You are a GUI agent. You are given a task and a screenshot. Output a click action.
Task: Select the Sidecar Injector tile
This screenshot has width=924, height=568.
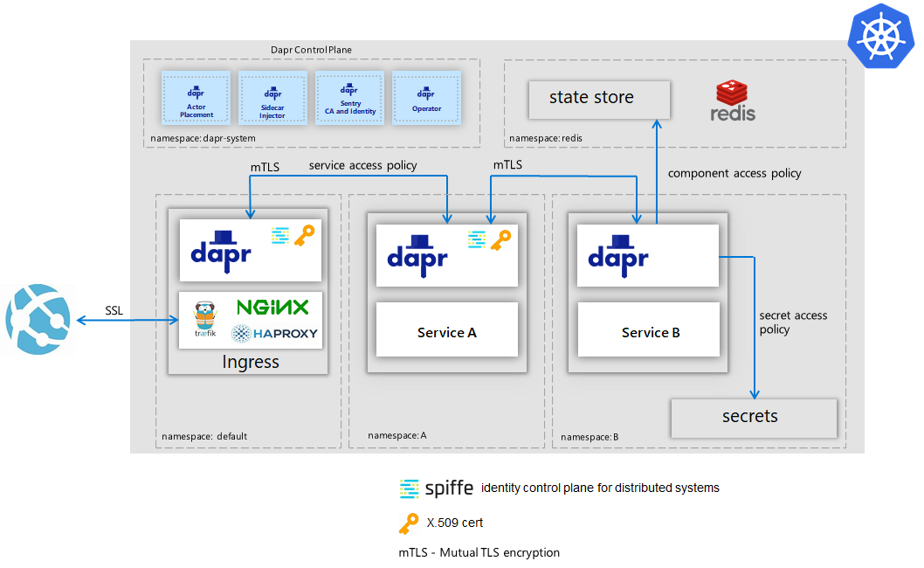(272, 98)
